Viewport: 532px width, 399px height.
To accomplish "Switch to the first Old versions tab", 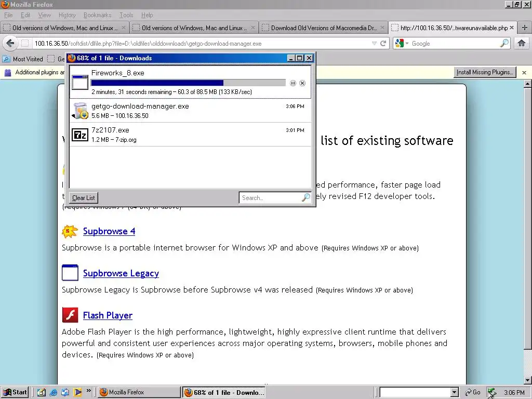I will (x=64, y=28).
